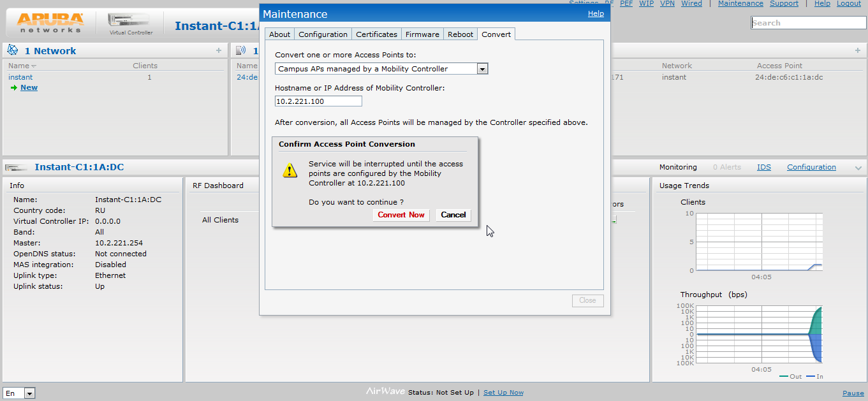Switch to the Firmware tab

[422, 34]
